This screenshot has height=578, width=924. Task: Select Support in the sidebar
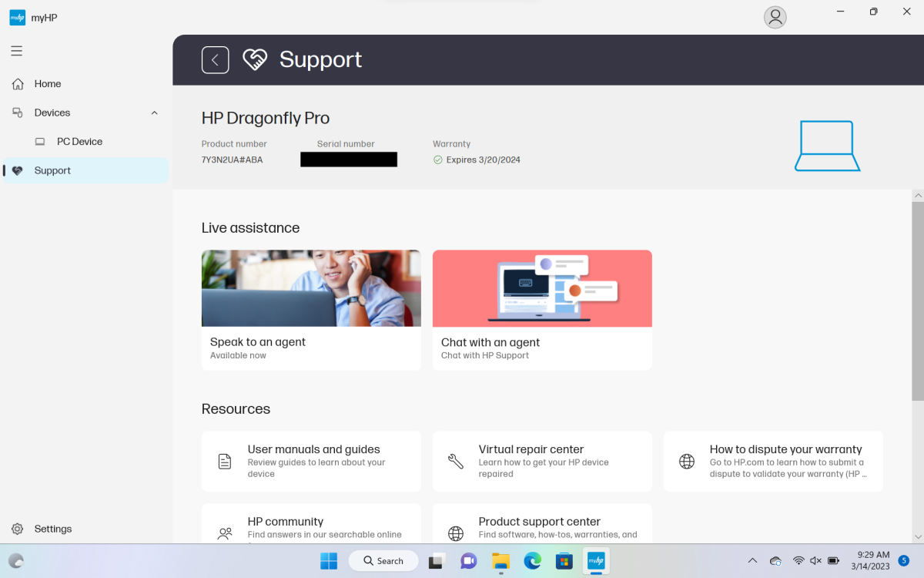click(85, 170)
